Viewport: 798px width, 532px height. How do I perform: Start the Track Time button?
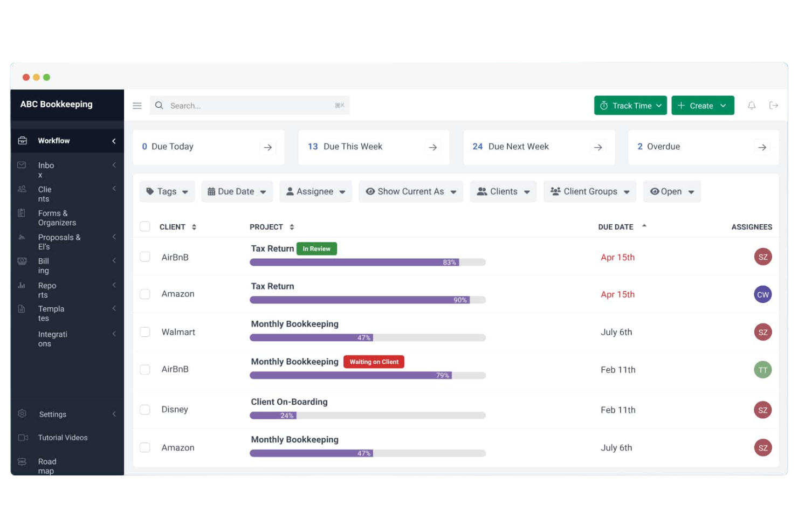coord(630,105)
